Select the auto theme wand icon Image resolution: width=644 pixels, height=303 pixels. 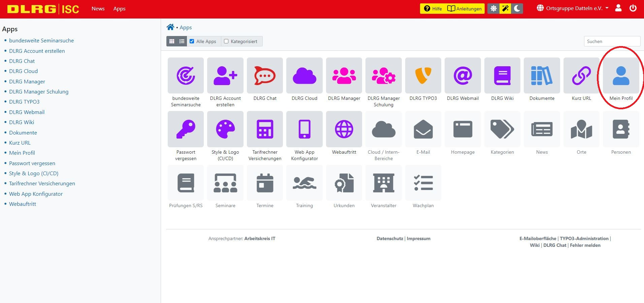[505, 8]
